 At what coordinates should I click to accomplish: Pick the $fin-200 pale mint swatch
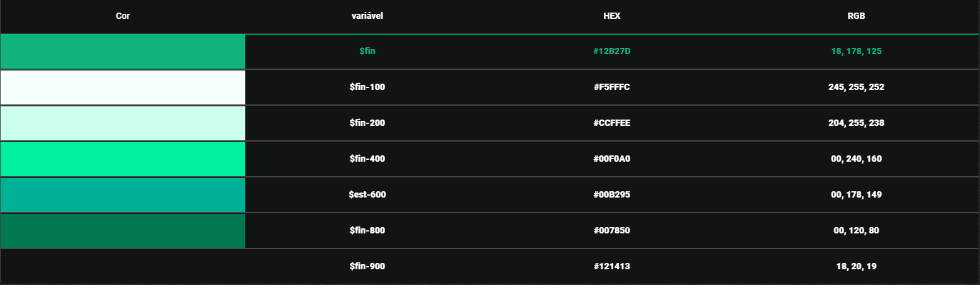pos(123,123)
